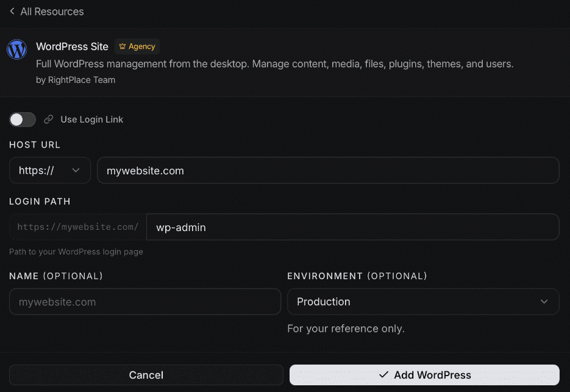Click the LOGIN PATH label
The image size is (570, 392).
pyautogui.click(x=40, y=201)
